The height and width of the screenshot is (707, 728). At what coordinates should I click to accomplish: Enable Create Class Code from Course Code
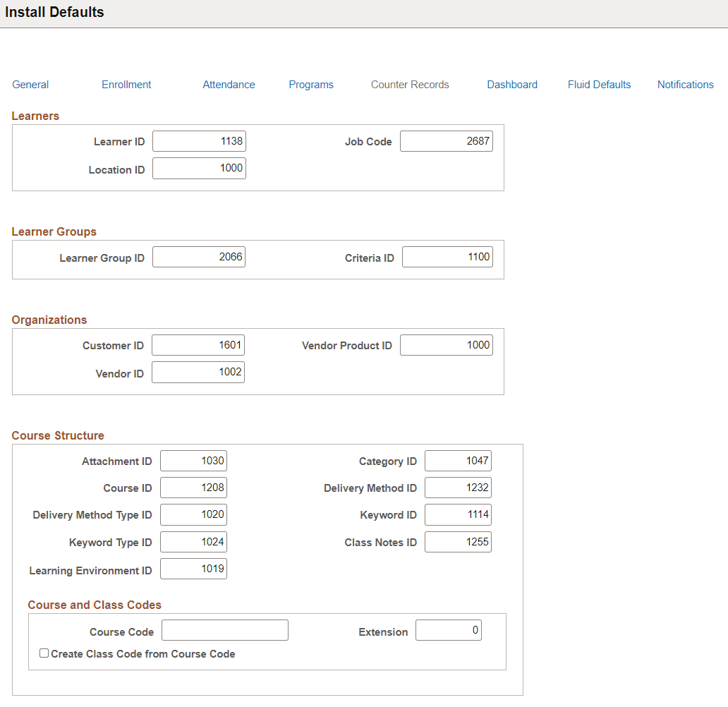pyautogui.click(x=44, y=653)
